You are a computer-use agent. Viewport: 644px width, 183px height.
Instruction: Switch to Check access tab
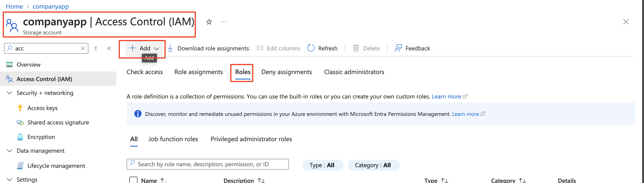tap(144, 72)
